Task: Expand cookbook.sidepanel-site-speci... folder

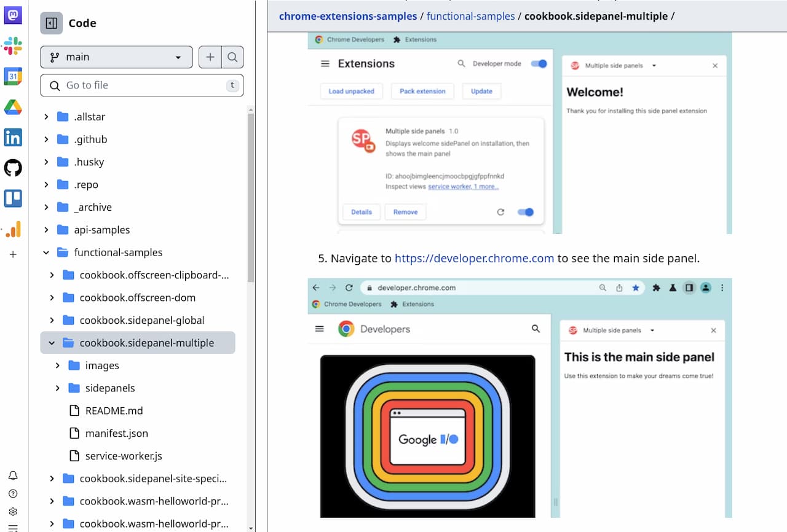Action: tap(52, 479)
